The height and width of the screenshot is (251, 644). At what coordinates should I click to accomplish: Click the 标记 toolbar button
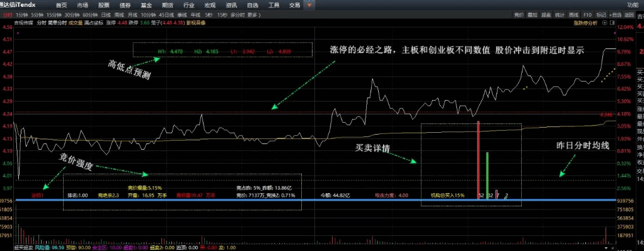pos(601,14)
